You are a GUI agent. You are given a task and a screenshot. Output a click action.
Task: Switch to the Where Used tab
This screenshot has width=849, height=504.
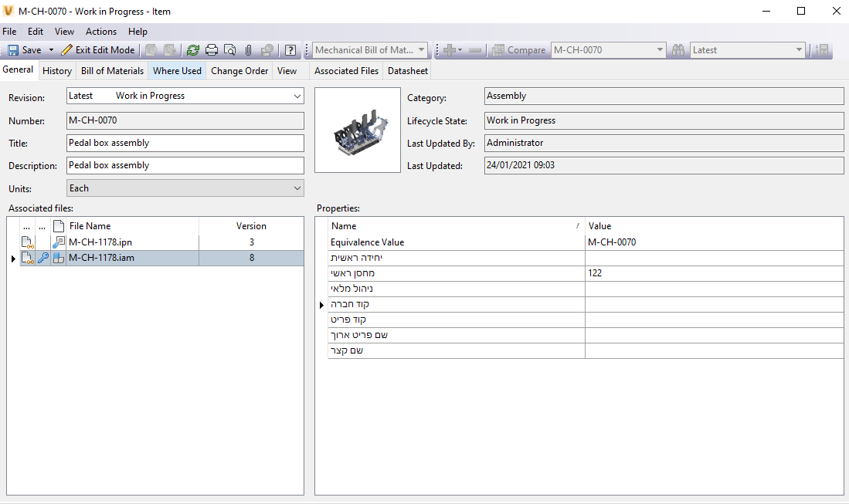click(x=177, y=71)
